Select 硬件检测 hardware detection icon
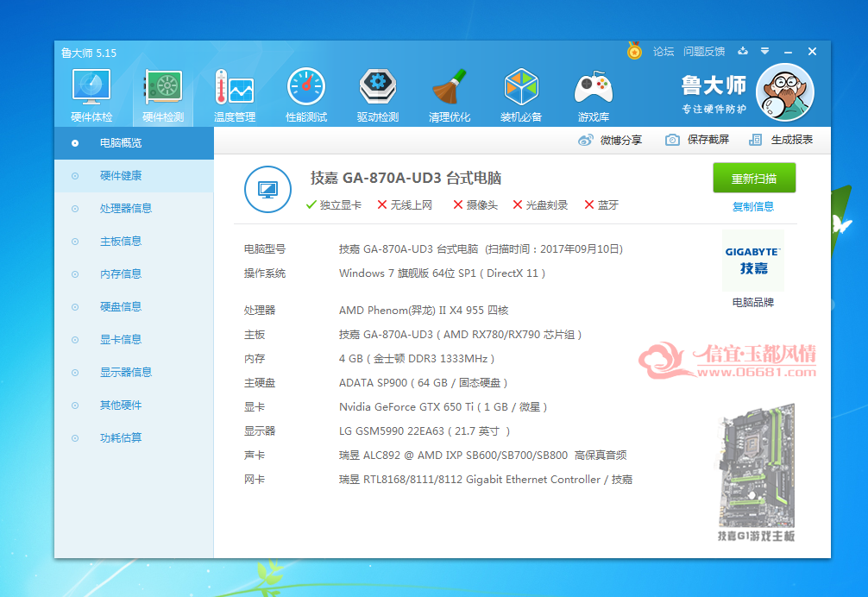 (x=163, y=95)
